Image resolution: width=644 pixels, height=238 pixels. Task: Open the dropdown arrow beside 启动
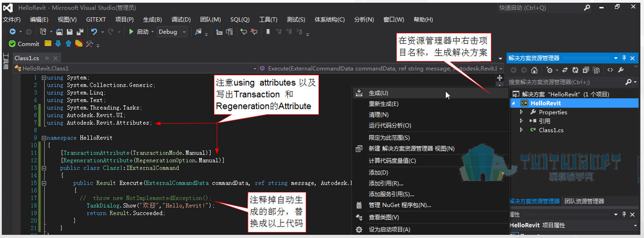(x=152, y=32)
